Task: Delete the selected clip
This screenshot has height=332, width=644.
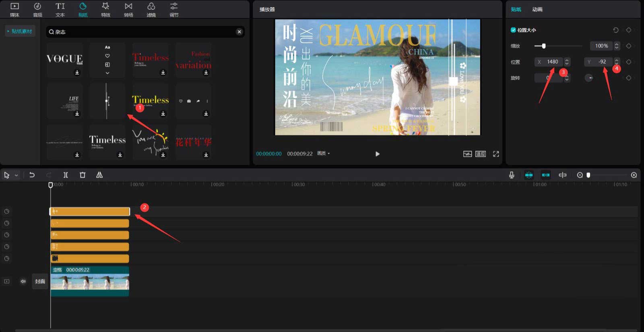Action: click(83, 175)
